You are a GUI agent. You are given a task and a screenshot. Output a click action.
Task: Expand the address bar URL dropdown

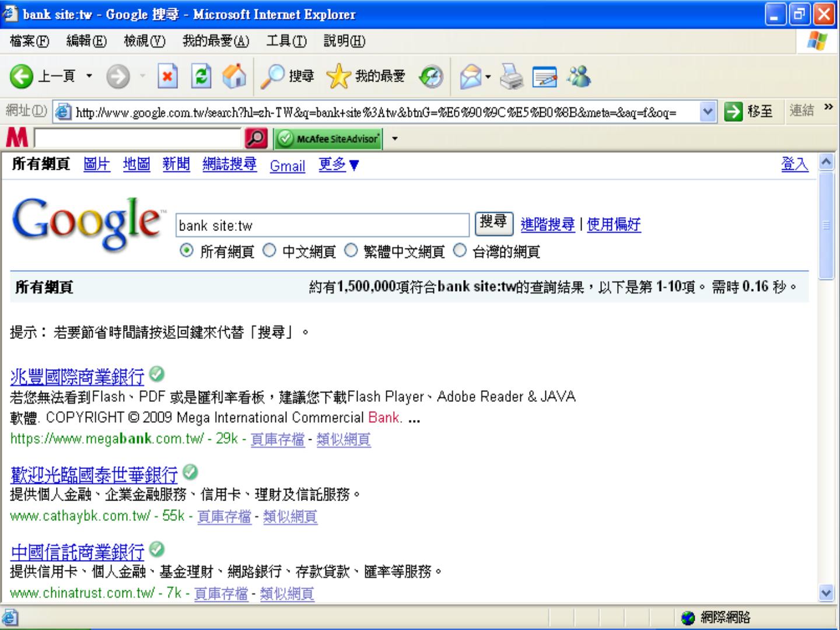[708, 111]
